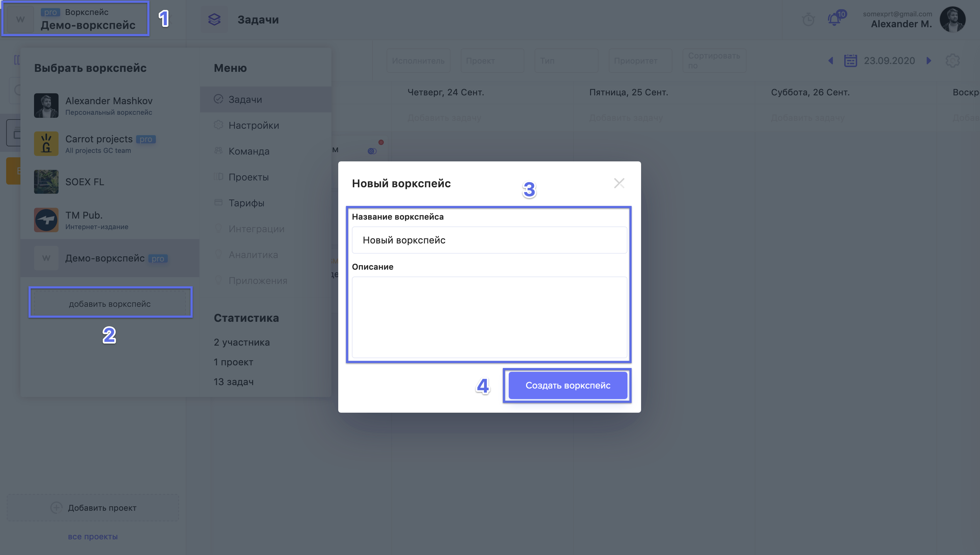Close the Новый воркспейс dialog
The image size is (980, 555).
[619, 183]
